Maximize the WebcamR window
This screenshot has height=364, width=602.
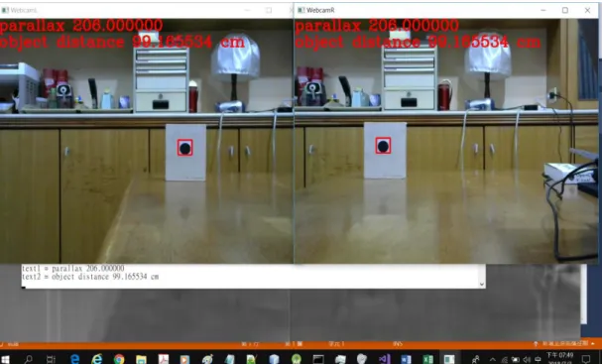[565, 10]
